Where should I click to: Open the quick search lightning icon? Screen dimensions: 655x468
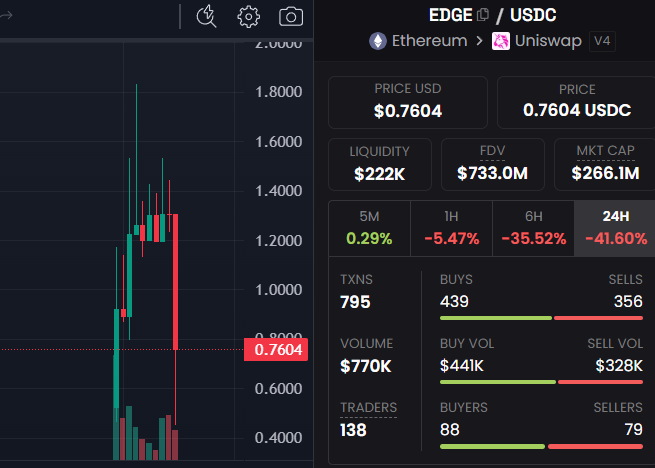[206, 17]
